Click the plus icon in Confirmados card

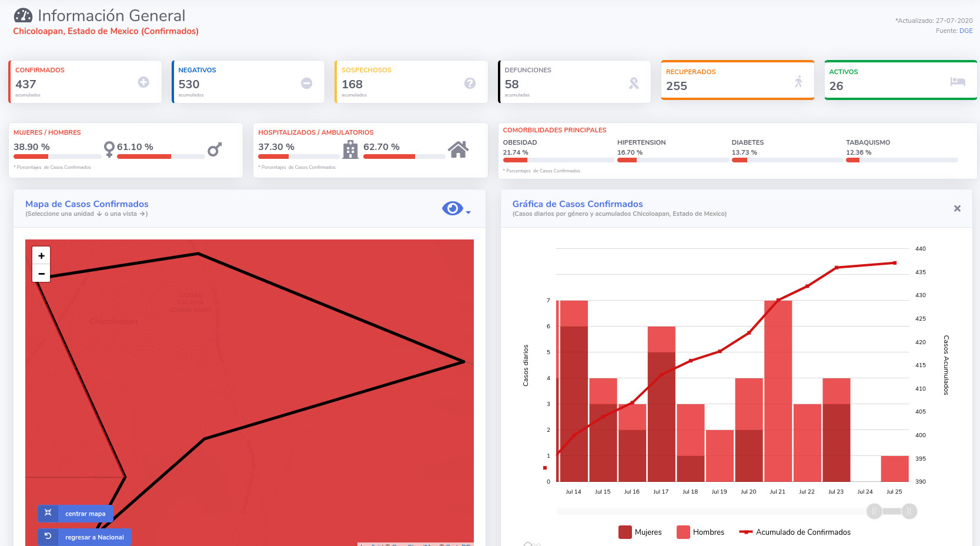143,82
